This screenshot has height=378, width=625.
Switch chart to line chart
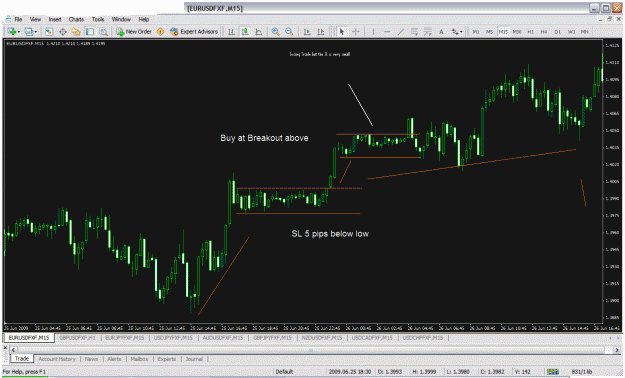click(258, 32)
